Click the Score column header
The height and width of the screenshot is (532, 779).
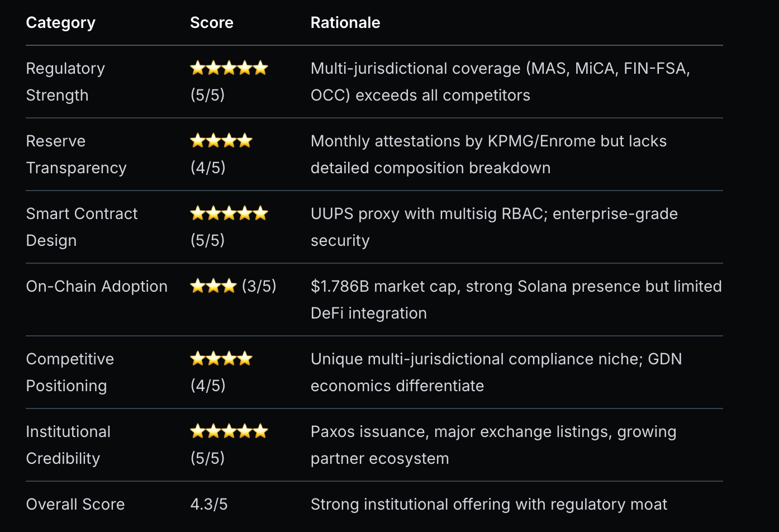(212, 22)
